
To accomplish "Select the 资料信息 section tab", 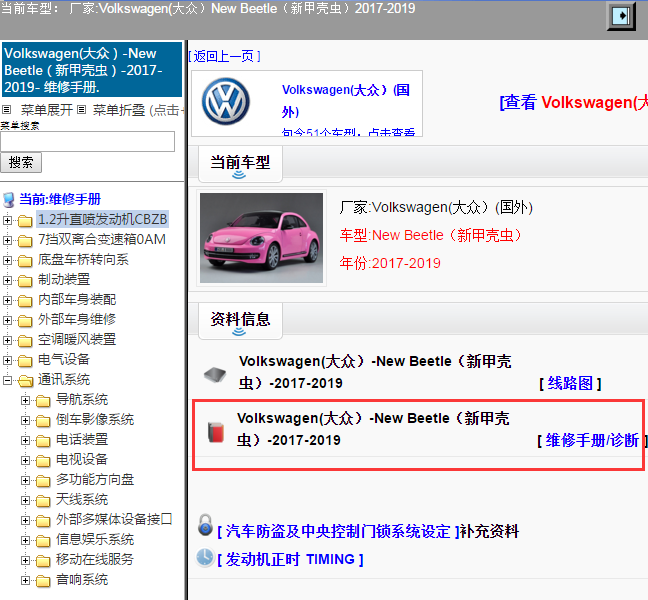I will 240,321.
